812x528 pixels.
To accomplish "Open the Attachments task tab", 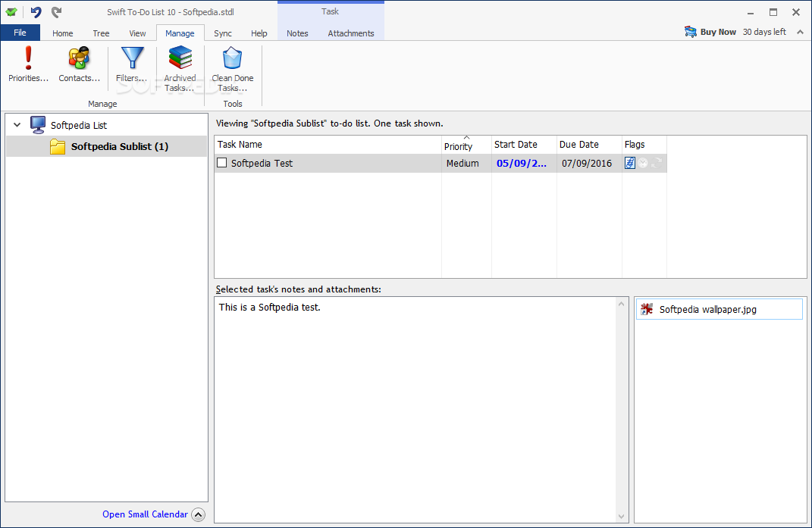I will tap(350, 33).
